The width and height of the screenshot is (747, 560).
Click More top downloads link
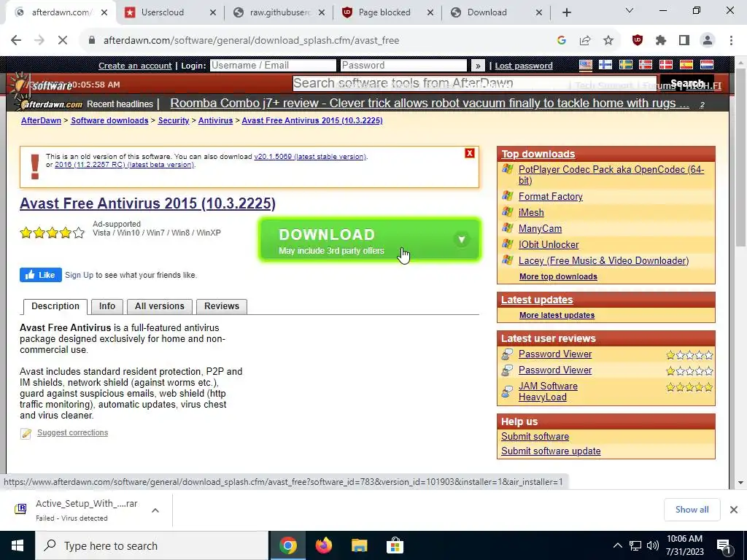(558, 276)
